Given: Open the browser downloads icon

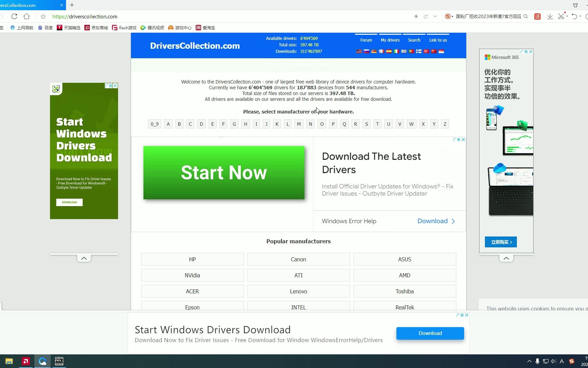Looking at the screenshot, I should click(x=550, y=16).
